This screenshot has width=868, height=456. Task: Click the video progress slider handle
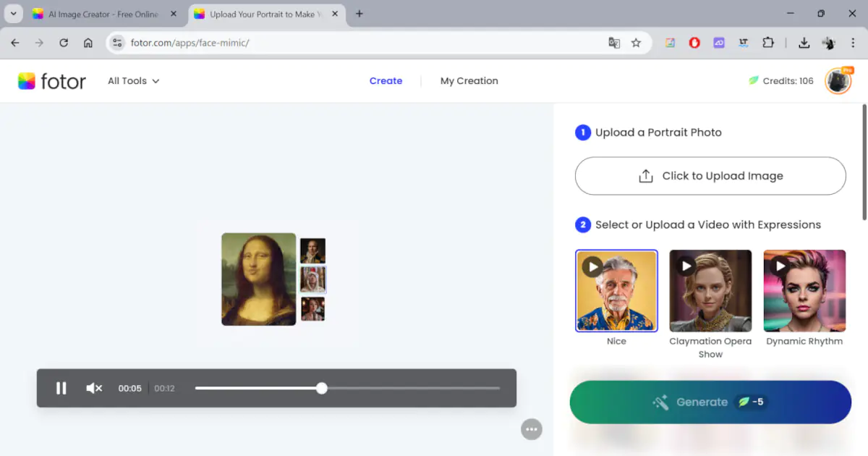tap(322, 389)
